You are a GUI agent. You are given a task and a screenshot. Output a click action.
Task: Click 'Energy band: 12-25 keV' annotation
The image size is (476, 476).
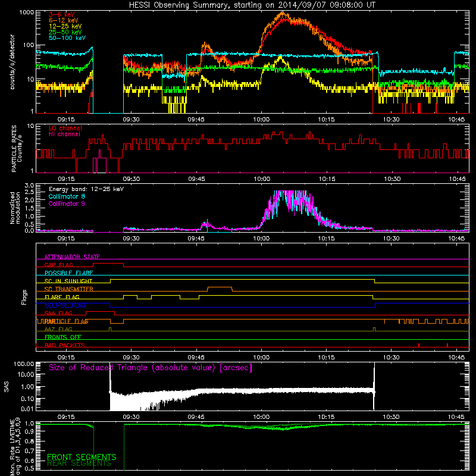pyautogui.click(x=86, y=189)
